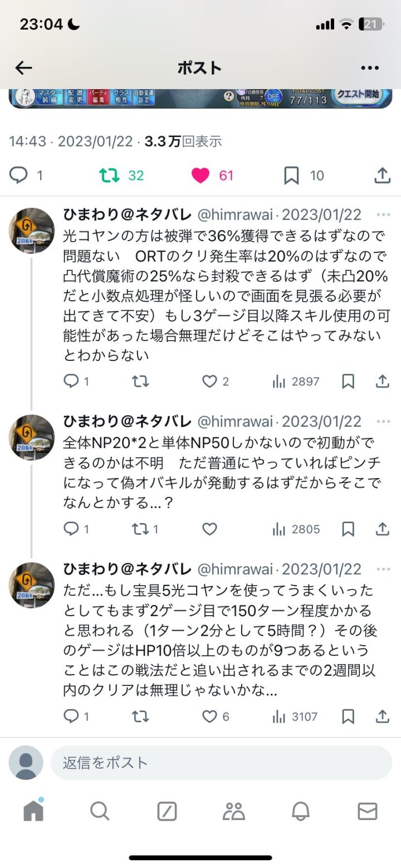This screenshot has width=401, height=868.
Task: Repost the second reply with 1 repost
Action: click(x=140, y=529)
